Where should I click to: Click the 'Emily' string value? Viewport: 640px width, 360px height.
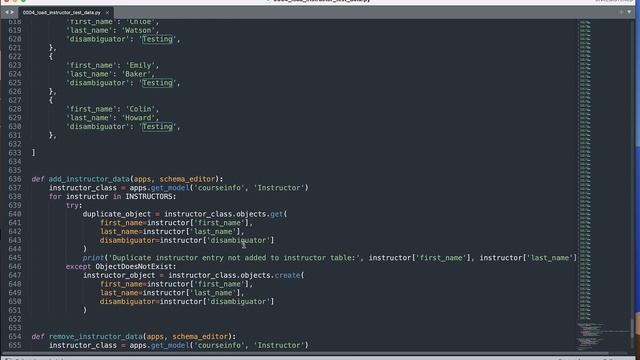tap(140, 65)
